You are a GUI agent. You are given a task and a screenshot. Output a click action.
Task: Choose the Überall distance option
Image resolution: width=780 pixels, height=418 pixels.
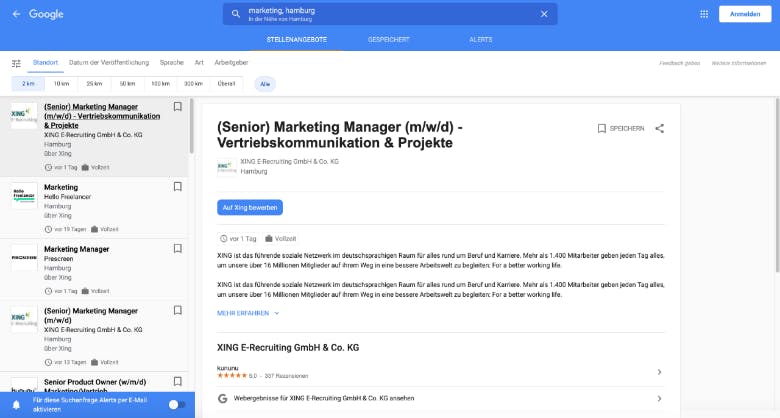pyautogui.click(x=226, y=84)
